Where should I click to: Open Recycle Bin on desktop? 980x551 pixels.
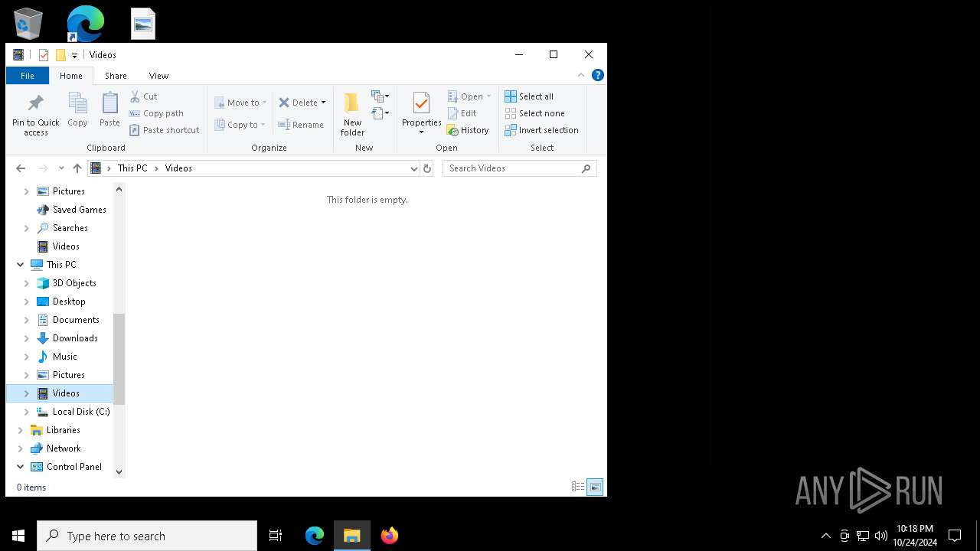tap(28, 23)
